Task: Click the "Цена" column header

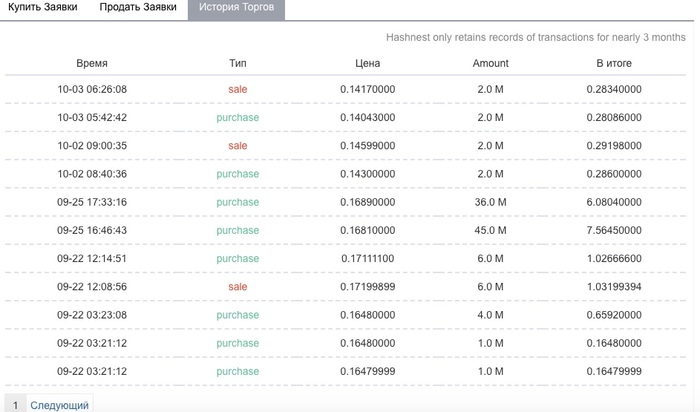Action: point(367,63)
